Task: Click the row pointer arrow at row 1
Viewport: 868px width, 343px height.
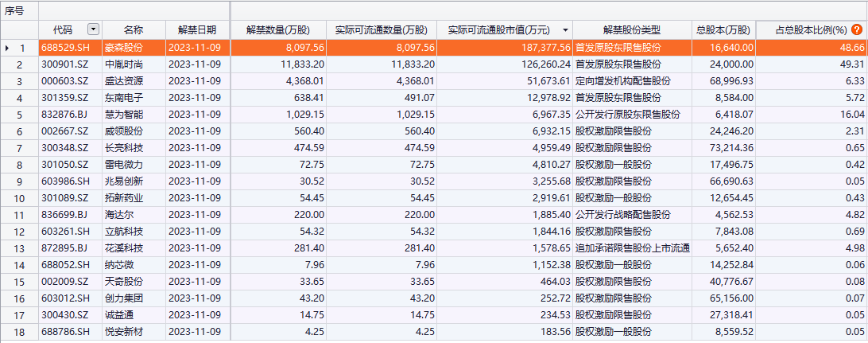Action: [7, 48]
